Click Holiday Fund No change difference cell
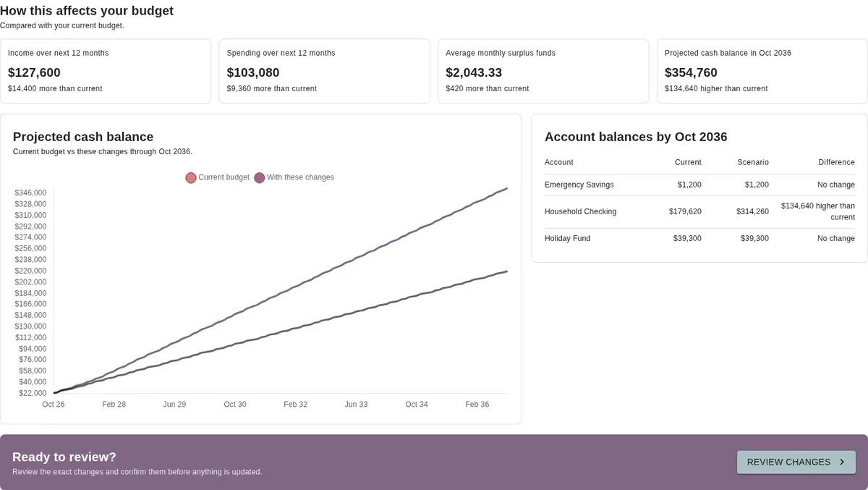Viewport: 868px width, 490px height. coord(836,238)
